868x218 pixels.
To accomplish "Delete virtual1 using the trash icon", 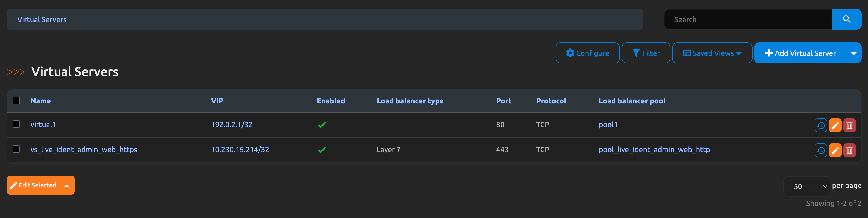I will tap(849, 126).
